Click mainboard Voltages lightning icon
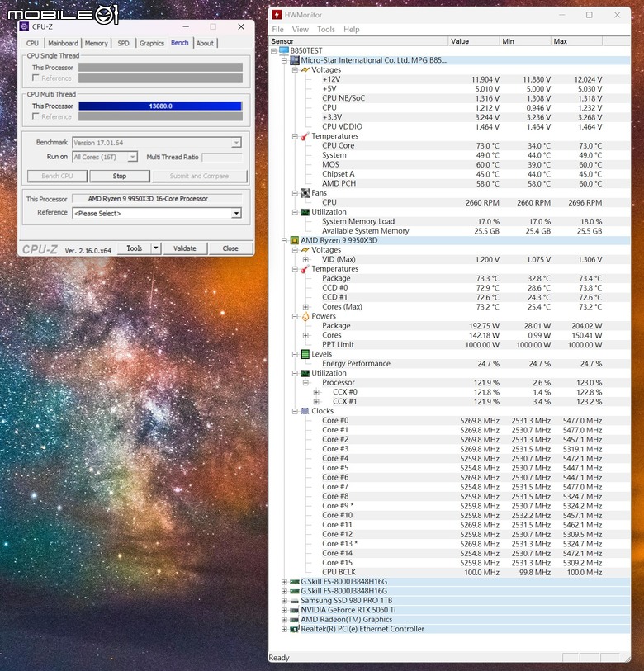 [x=305, y=70]
